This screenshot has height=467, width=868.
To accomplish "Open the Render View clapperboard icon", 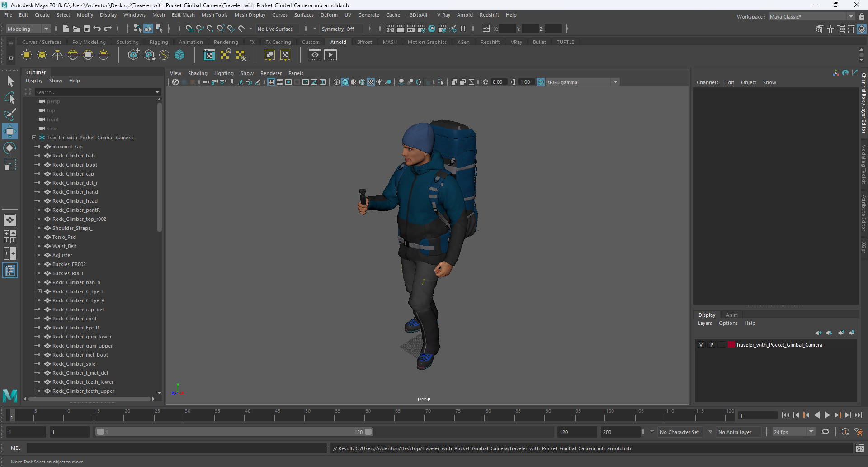I will coord(390,29).
